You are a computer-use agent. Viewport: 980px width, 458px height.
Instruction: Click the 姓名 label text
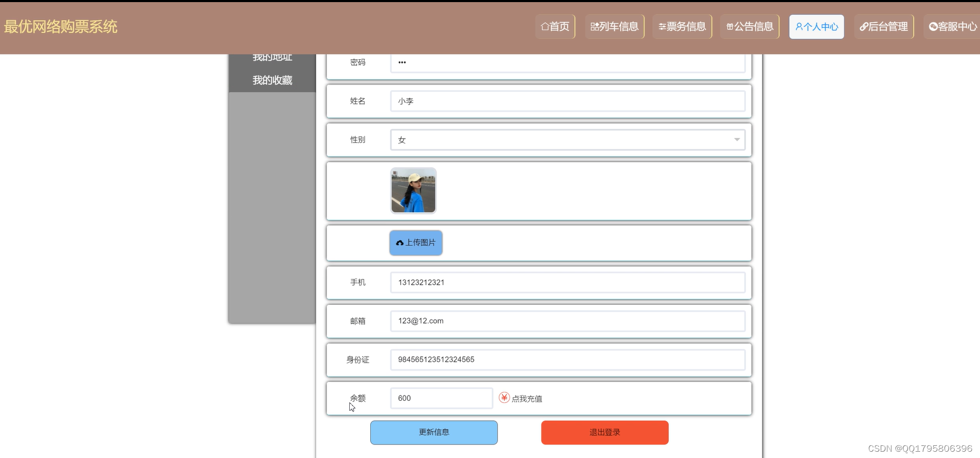click(358, 101)
